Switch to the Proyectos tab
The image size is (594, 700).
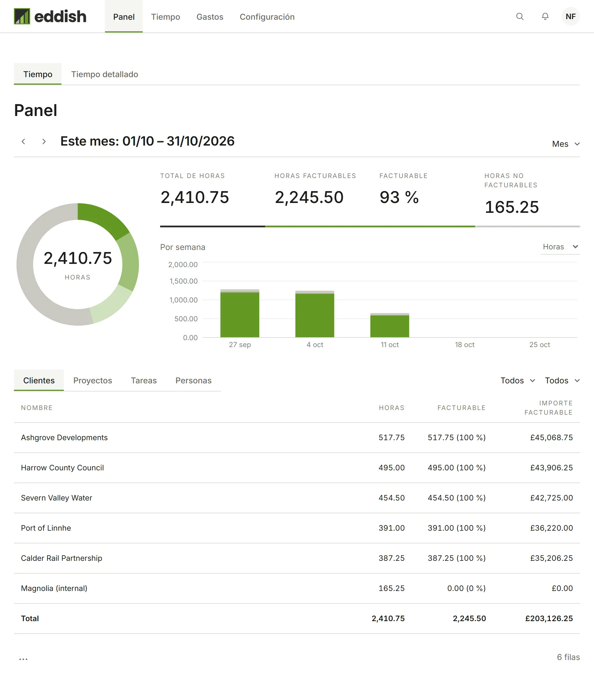click(x=93, y=380)
